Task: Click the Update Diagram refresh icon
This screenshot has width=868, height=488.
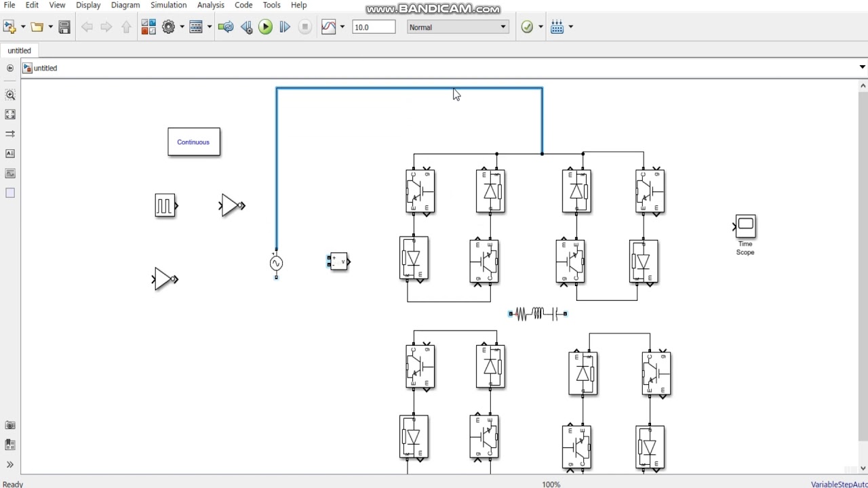Action: 226,27
